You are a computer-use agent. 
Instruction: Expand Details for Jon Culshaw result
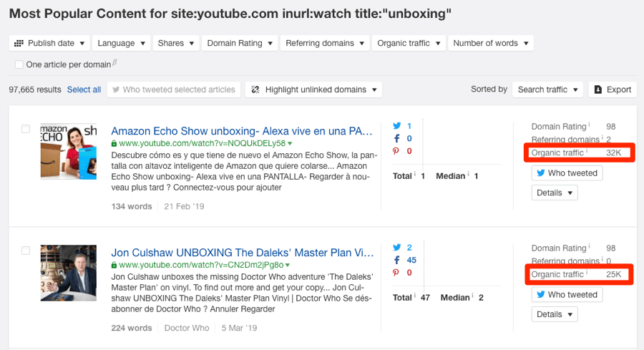click(x=555, y=314)
